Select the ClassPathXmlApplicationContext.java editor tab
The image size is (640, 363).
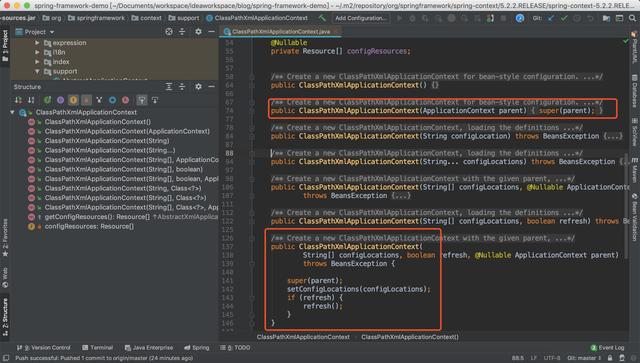[x=281, y=31]
